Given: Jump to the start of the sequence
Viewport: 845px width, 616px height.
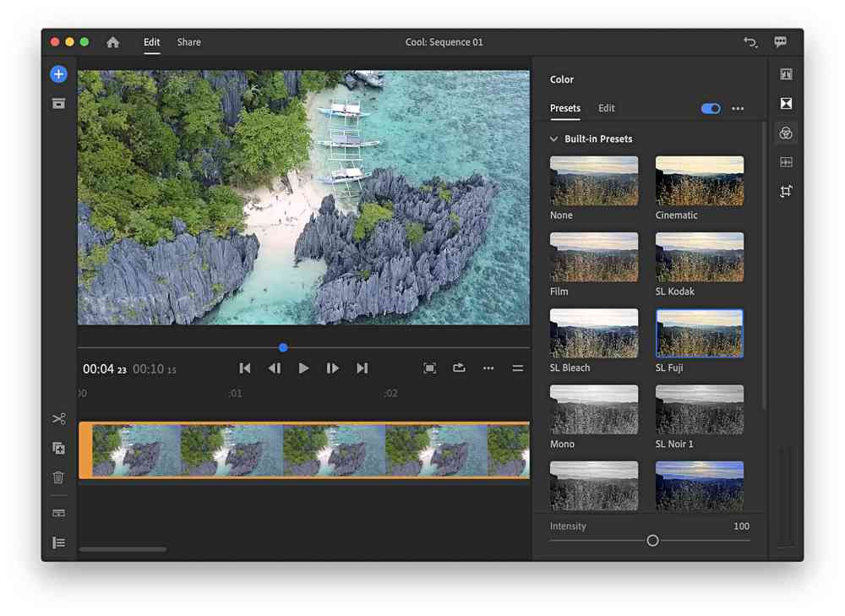Looking at the screenshot, I should (x=245, y=368).
